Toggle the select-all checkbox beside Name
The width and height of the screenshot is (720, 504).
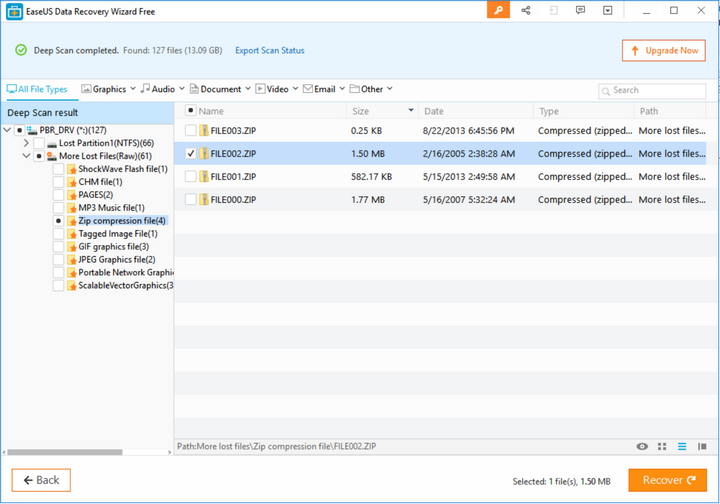[191, 111]
